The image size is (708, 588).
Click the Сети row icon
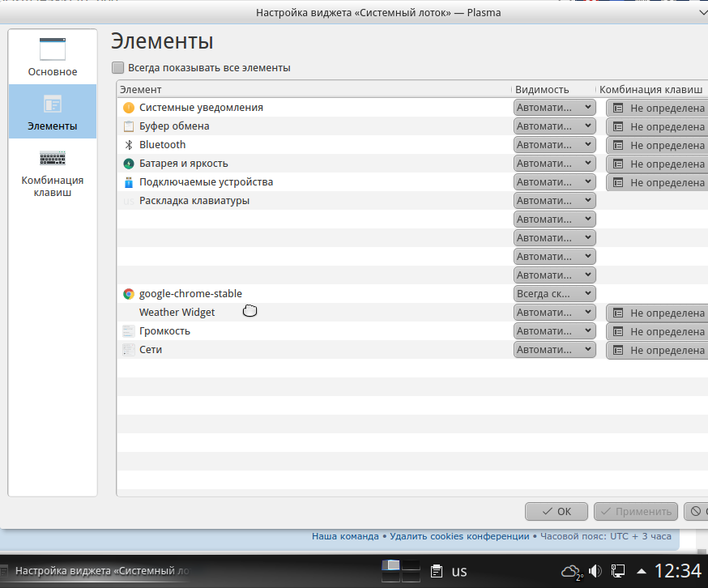point(129,350)
